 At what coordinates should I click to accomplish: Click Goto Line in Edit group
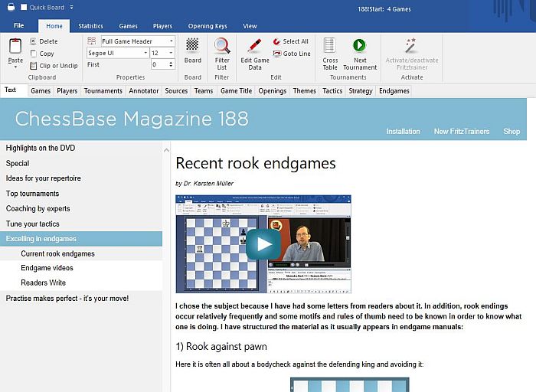[290, 54]
